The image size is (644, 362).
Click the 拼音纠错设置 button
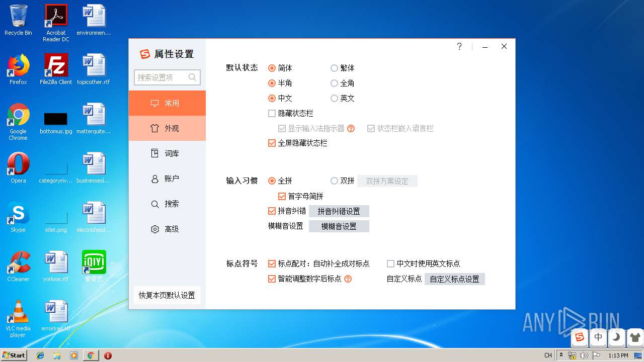click(x=339, y=211)
